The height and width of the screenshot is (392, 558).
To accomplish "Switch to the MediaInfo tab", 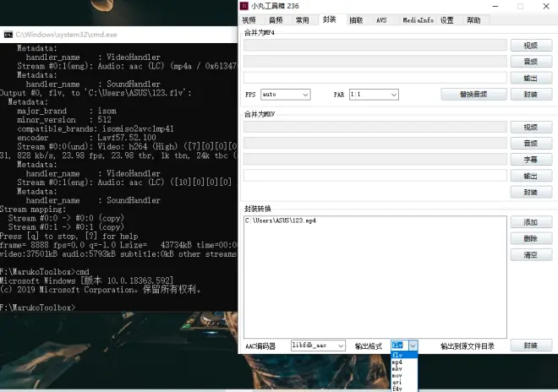I will [418, 20].
